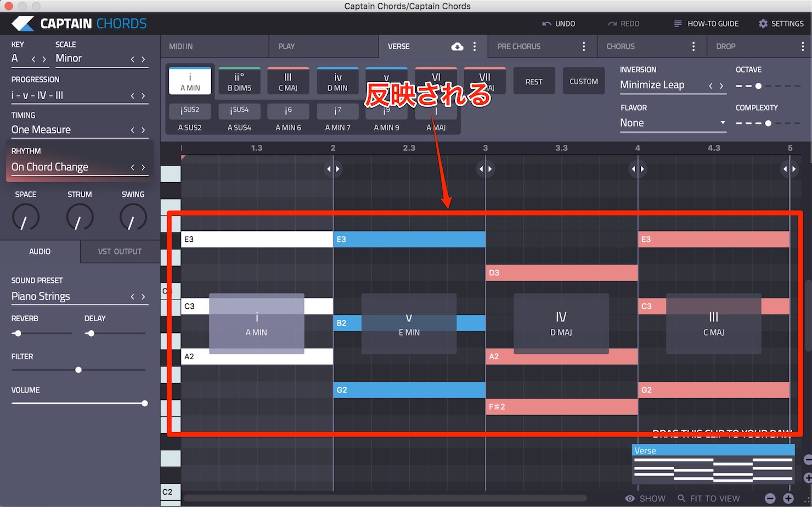Open the PRE CHORUS three-dot menu

[584, 47]
